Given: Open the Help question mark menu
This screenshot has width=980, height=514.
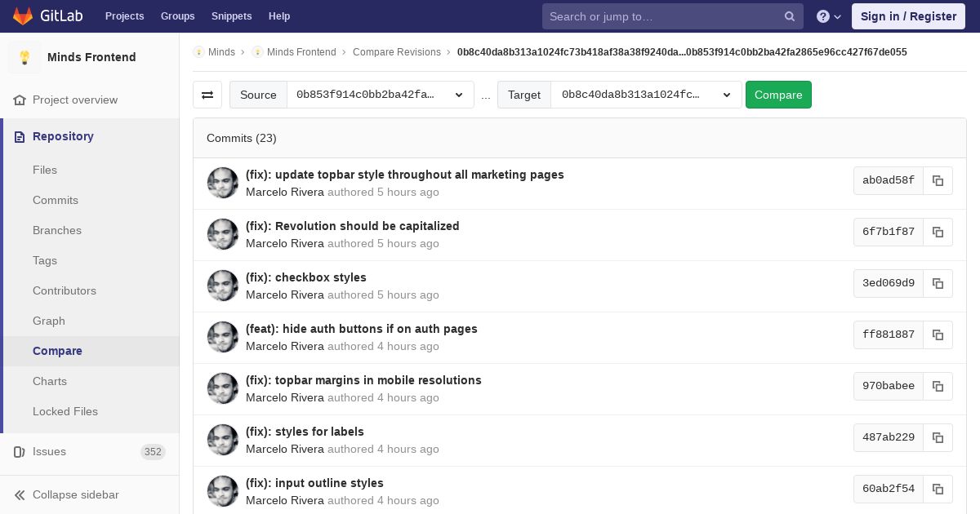Looking at the screenshot, I should [x=829, y=16].
